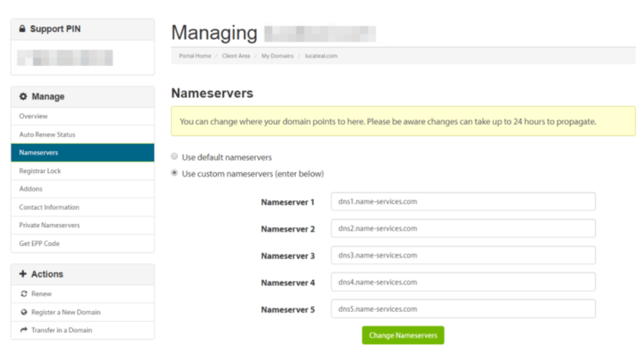The height and width of the screenshot is (356, 644).
Task: Open Registrar Lock settings
Action: (83, 171)
